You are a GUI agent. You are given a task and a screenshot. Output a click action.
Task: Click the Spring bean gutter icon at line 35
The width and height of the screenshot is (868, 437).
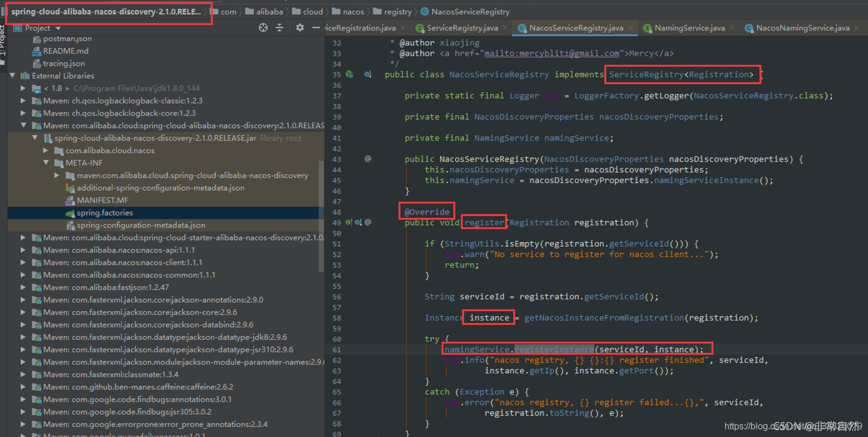(x=350, y=75)
